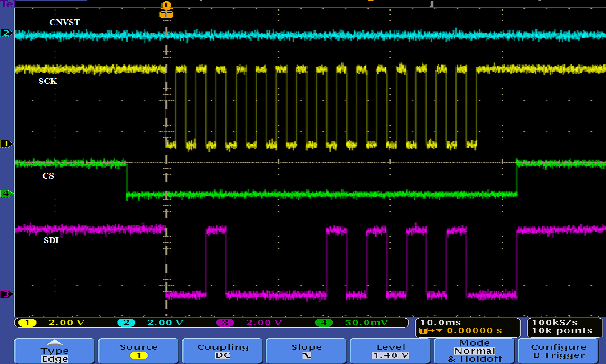Select channel 3 magenta ground marker

7,294
